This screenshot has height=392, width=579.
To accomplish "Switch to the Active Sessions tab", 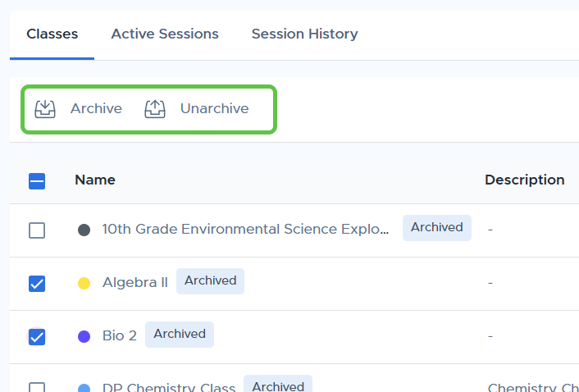I will tap(165, 34).
